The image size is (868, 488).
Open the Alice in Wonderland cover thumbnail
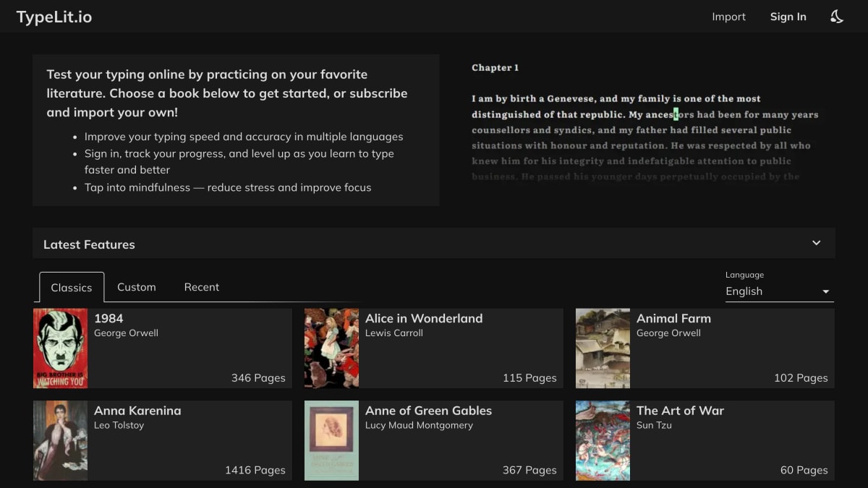[x=331, y=348]
